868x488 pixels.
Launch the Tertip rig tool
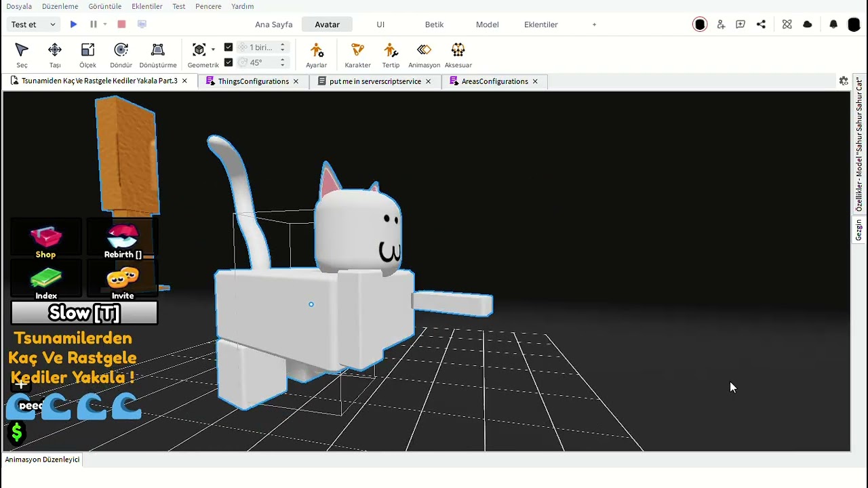(x=391, y=55)
